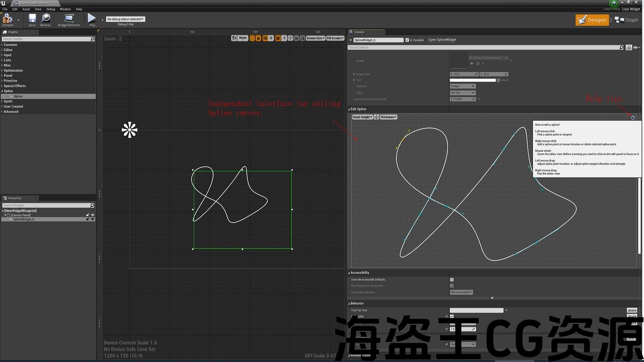
Task: Expand the Common palette category
Action: click(x=11, y=45)
